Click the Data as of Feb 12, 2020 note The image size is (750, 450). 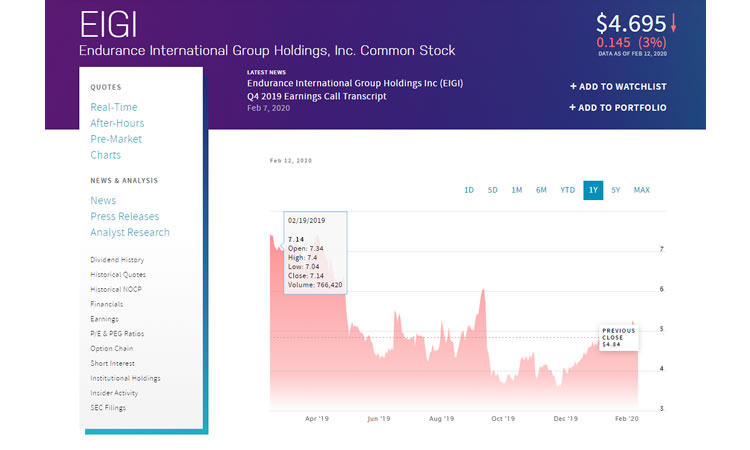(632, 54)
